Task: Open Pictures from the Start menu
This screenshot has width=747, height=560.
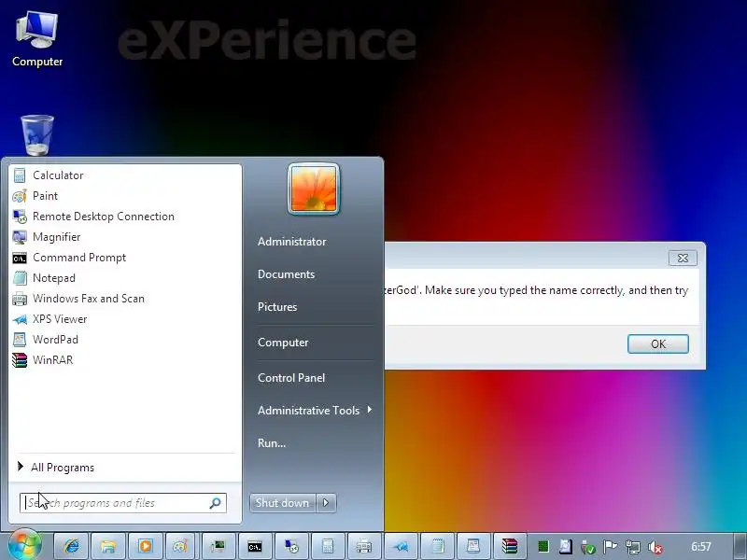Action: [277, 307]
